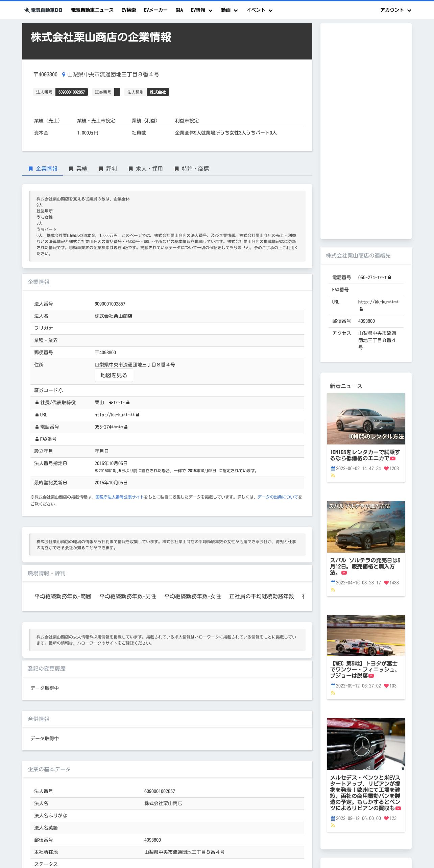
Task: Click sidebar 郵便番号 value 4093800
Action: tap(366, 321)
